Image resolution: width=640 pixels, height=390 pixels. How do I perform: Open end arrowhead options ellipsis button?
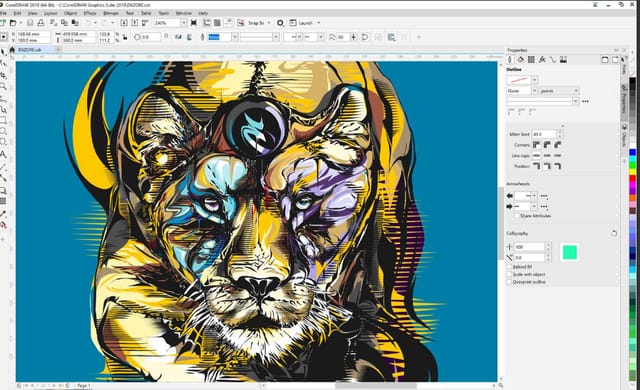coord(544,206)
